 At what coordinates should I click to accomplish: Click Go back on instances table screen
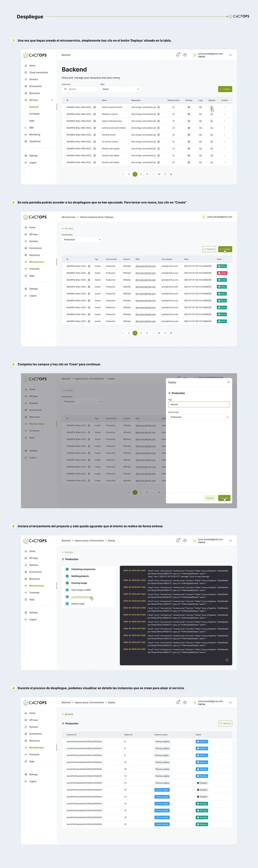68,714
